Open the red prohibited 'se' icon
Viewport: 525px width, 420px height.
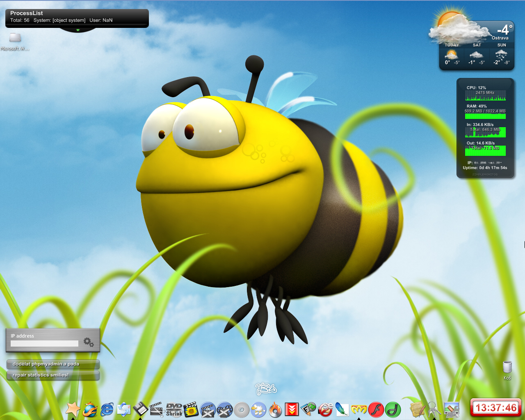click(x=325, y=409)
